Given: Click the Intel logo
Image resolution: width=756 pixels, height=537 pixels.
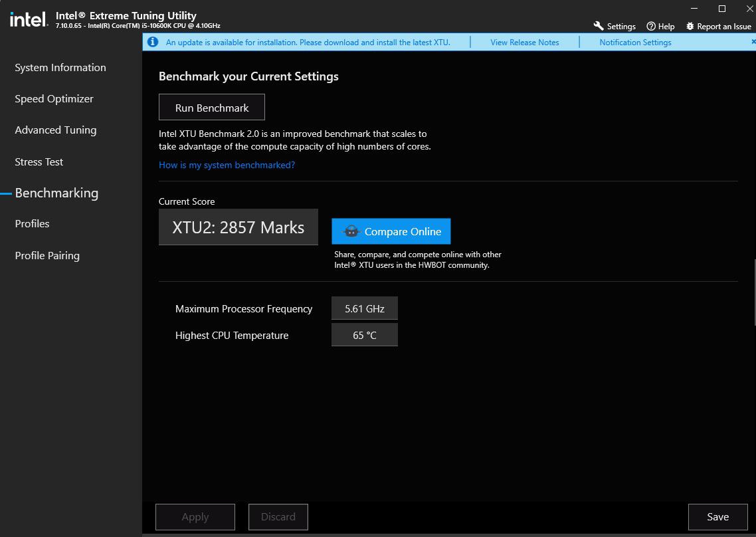Looking at the screenshot, I should [29, 19].
